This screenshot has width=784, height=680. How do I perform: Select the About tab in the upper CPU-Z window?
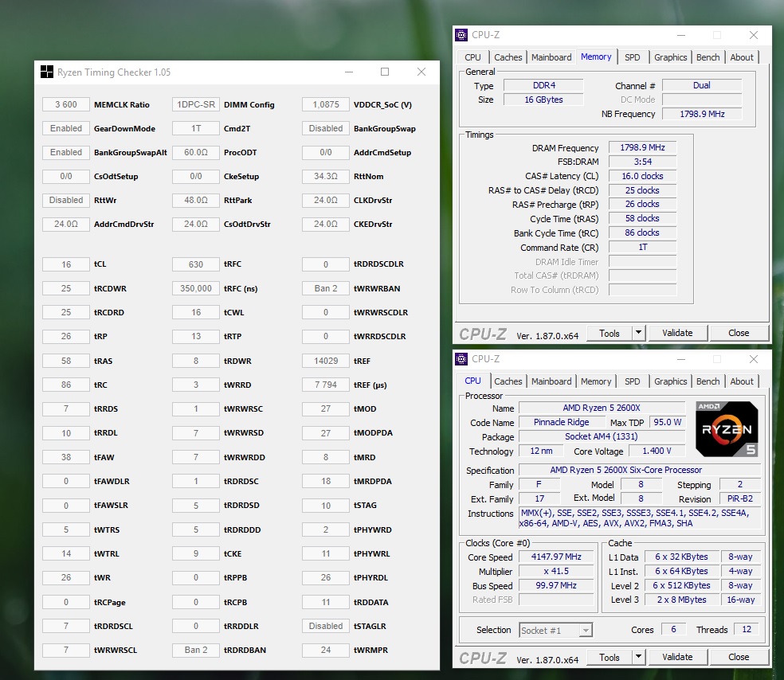point(742,57)
